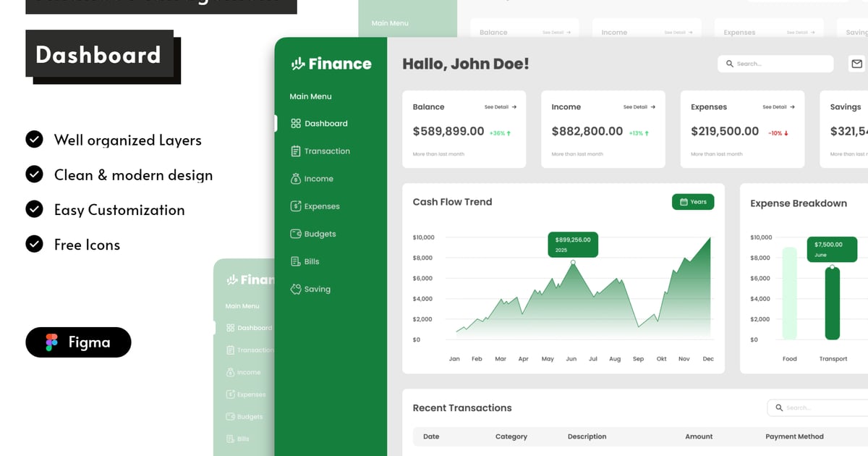The height and width of the screenshot is (456, 868).
Task: Expand Income card via See Detail arrow
Action: click(x=652, y=107)
